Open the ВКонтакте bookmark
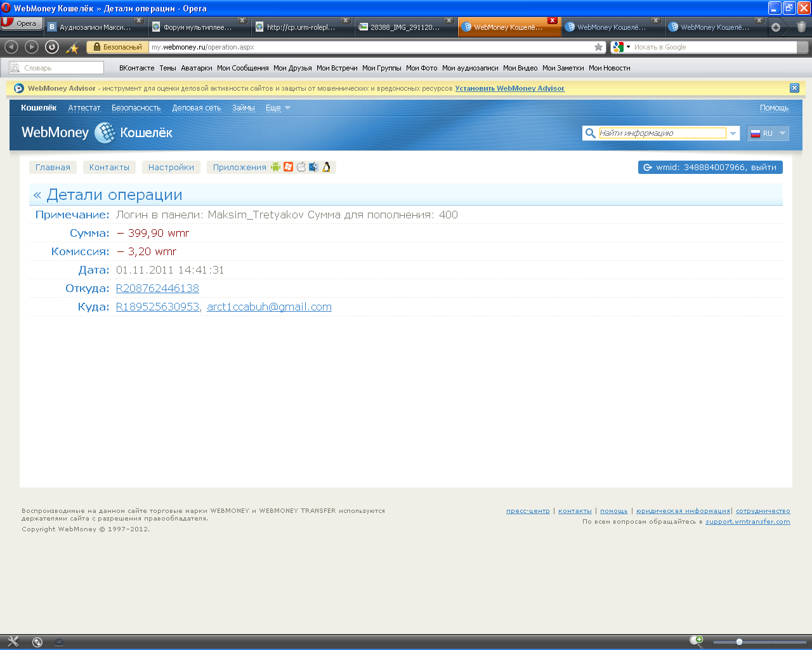 [136, 68]
